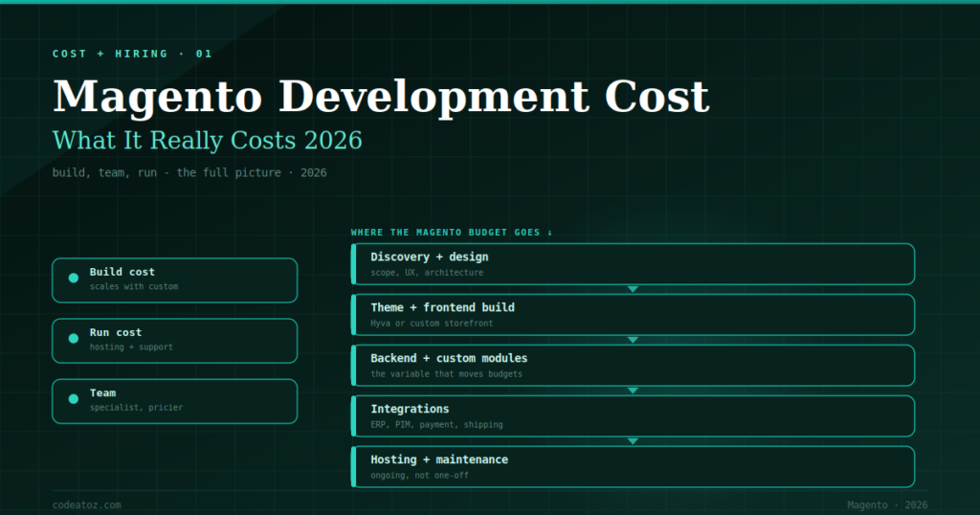Viewport: 980px width, 515px height.
Task: Click the 'specialist, pricier' caption
Action: 136,408
